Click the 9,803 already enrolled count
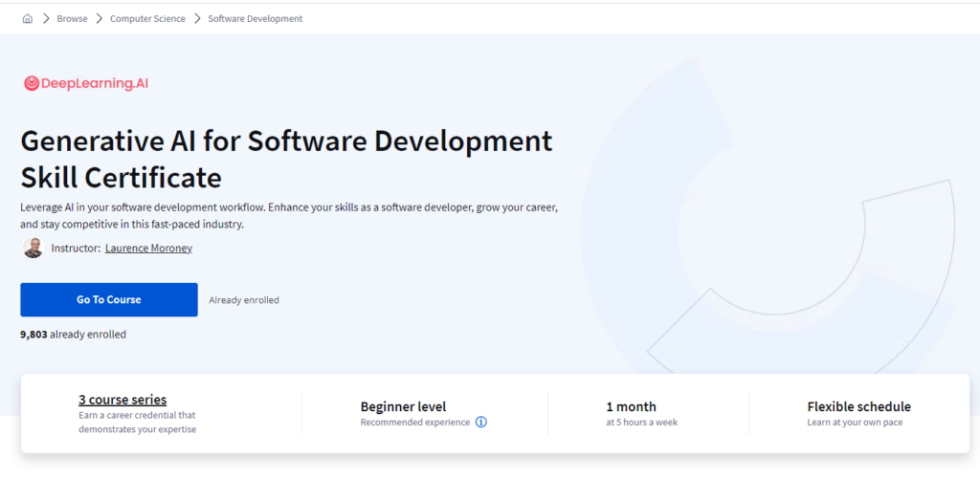The width and height of the screenshot is (980, 479). click(73, 335)
